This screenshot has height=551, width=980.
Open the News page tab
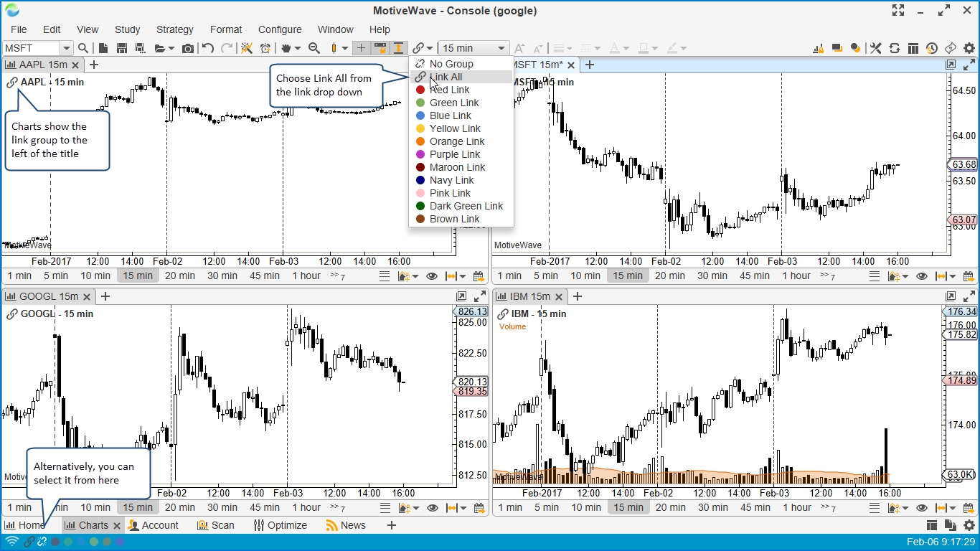point(346,525)
